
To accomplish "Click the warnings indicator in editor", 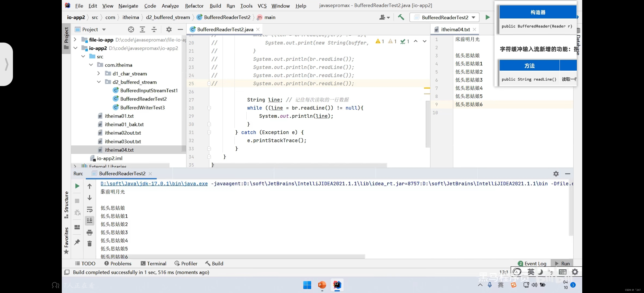I will click(x=380, y=41).
